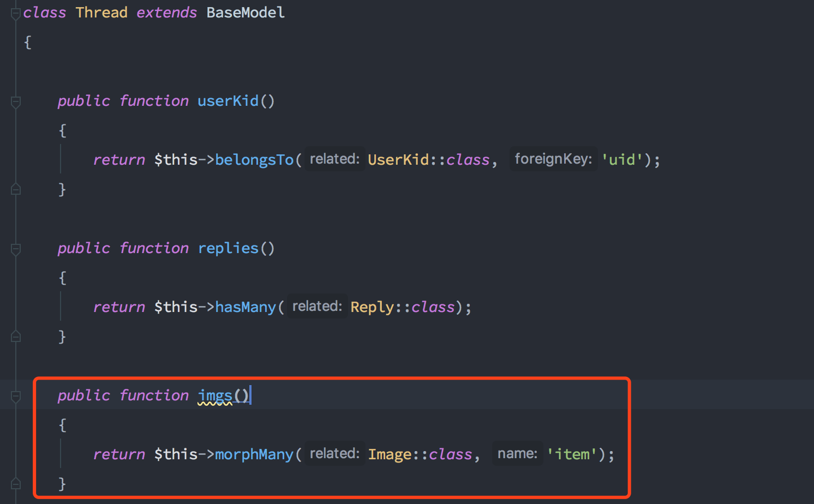Click the gutter fold arrow beside class Thread
The image size is (814, 504).
(15, 12)
